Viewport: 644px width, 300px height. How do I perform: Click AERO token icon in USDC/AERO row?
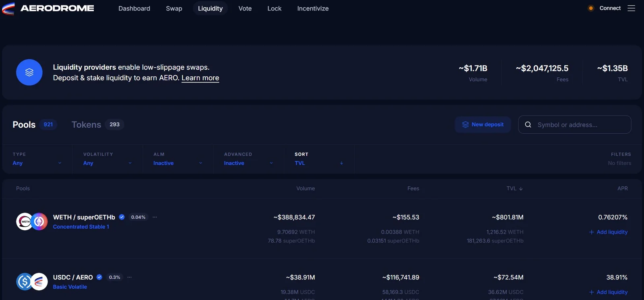pyautogui.click(x=39, y=281)
